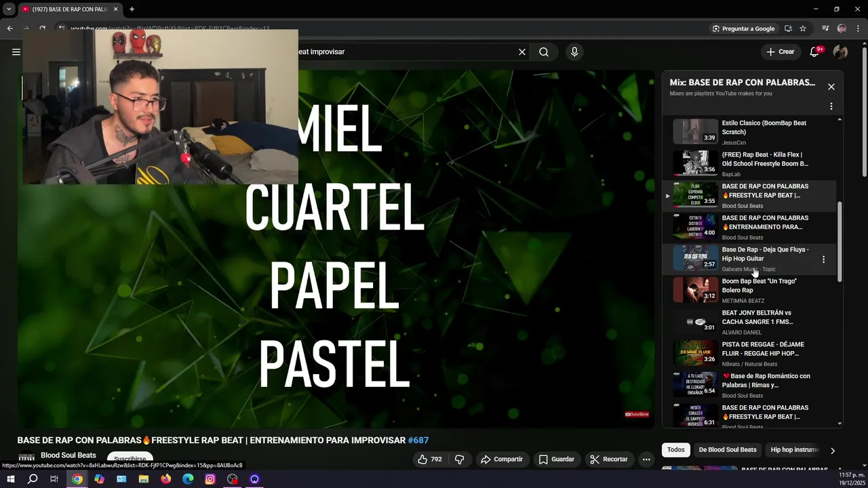
Task: Click the taskbar clock and date
Action: [x=852, y=479]
